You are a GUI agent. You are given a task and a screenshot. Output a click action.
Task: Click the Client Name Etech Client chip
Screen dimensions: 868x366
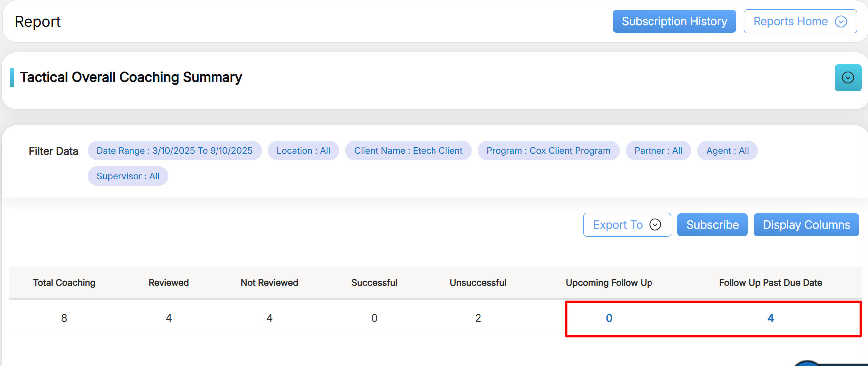408,151
